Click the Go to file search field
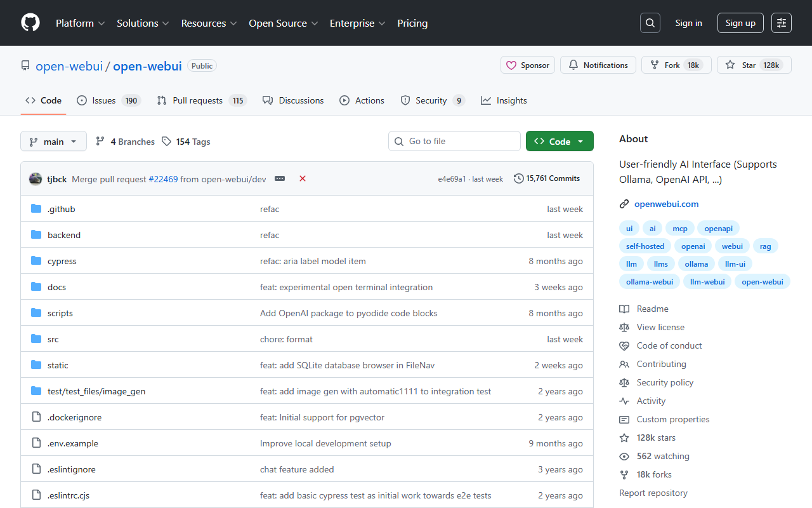The width and height of the screenshot is (812, 508). click(x=454, y=141)
